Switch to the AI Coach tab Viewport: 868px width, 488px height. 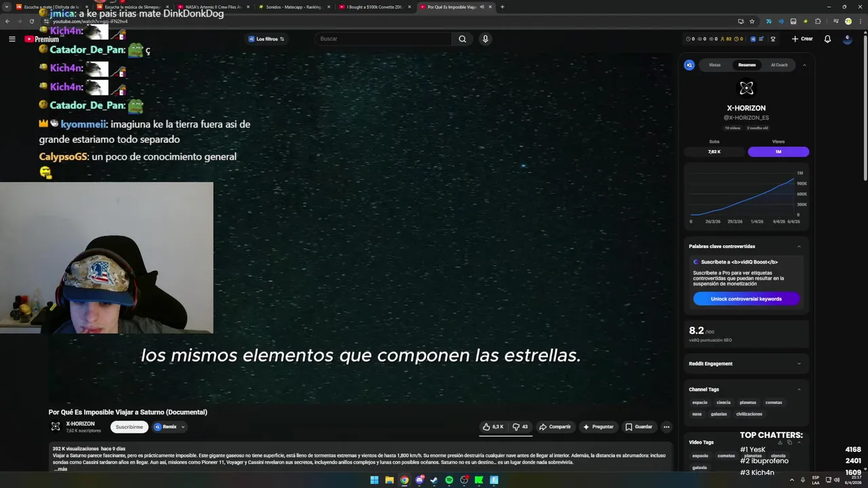pyautogui.click(x=779, y=65)
